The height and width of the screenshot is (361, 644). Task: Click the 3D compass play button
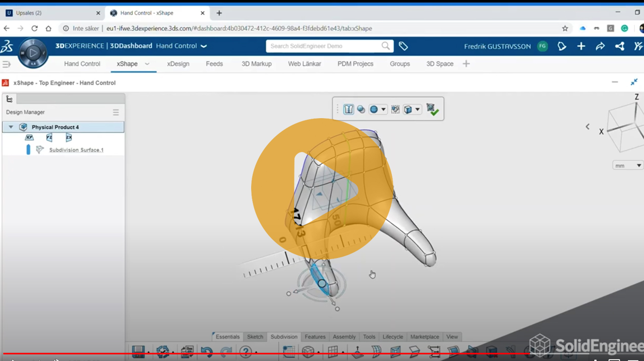coord(33,53)
